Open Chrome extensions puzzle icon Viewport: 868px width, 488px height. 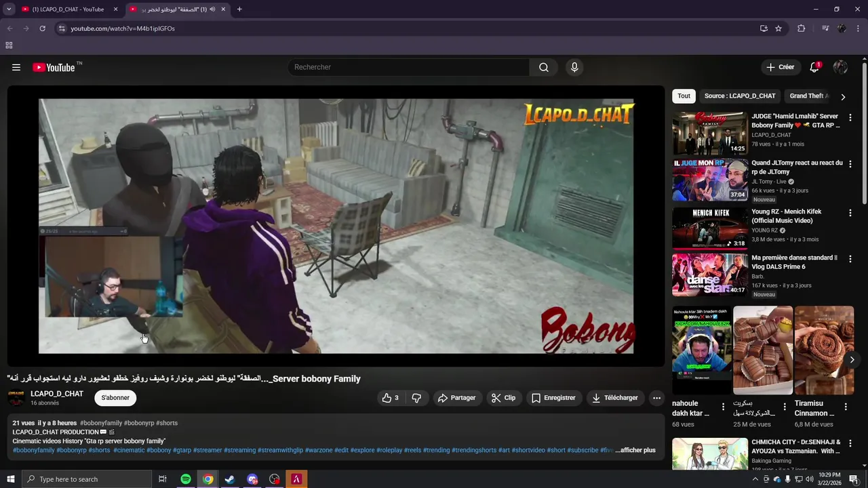coord(801,28)
